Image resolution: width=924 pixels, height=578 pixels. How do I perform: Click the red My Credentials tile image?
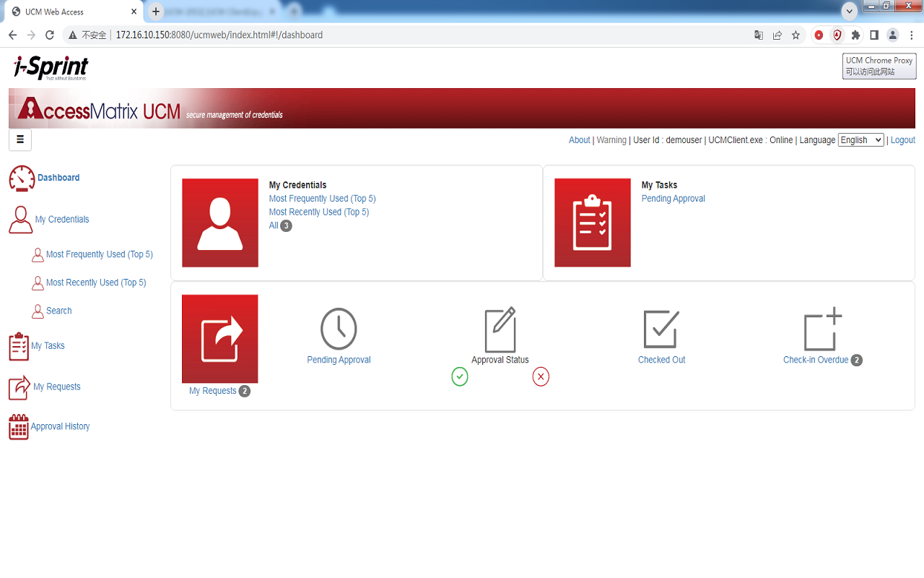(x=220, y=223)
